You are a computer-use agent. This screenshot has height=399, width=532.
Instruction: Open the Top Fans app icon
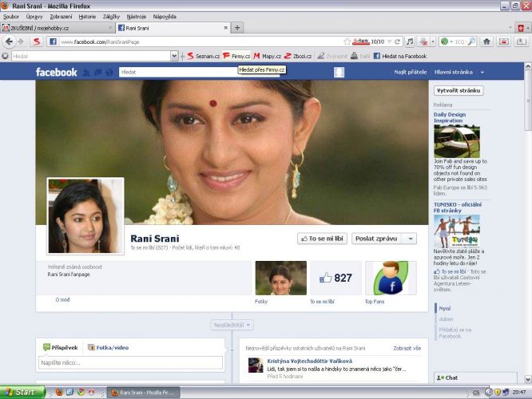[391, 278]
